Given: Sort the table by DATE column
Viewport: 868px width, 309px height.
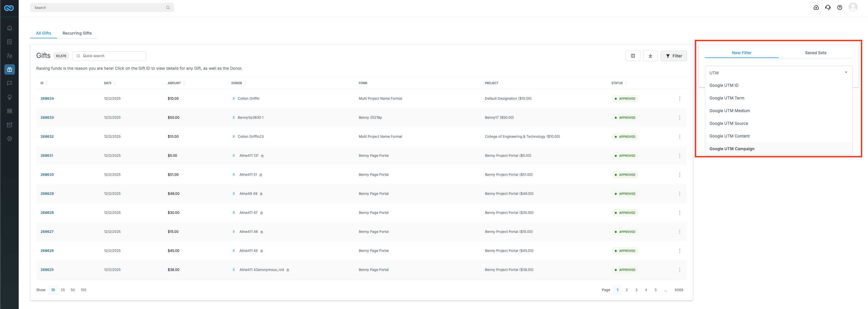Looking at the screenshot, I should point(110,83).
